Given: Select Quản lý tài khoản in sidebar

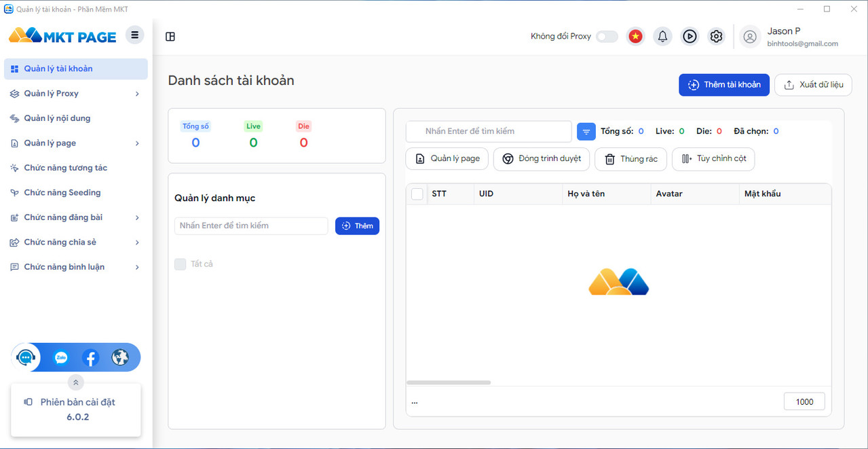Looking at the screenshot, I should (x=76, y=69).
